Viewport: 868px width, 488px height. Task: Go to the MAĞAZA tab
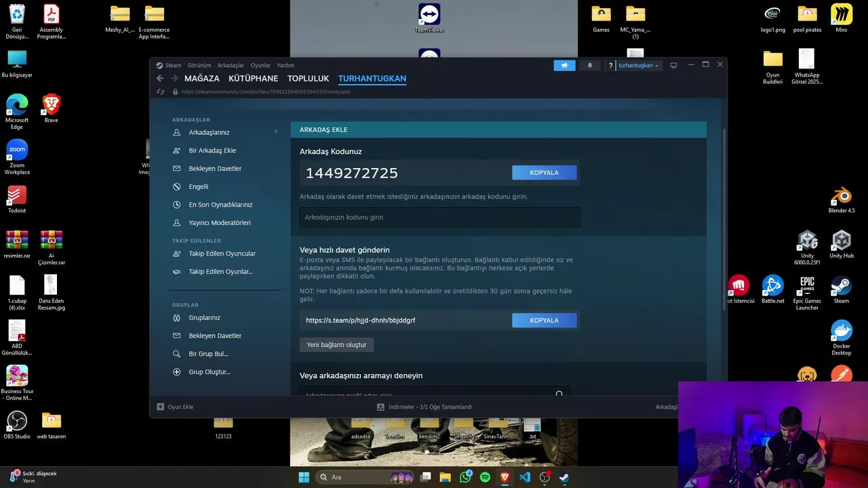point(202,79)
